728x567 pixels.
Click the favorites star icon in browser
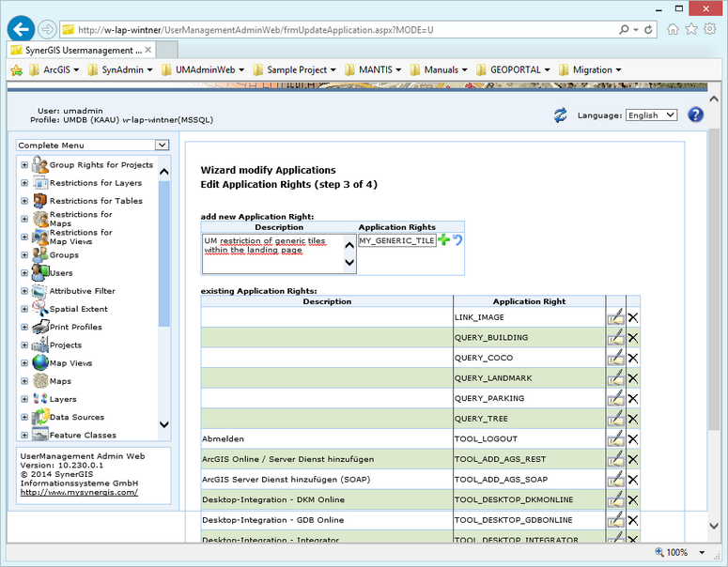pos(691,29)
